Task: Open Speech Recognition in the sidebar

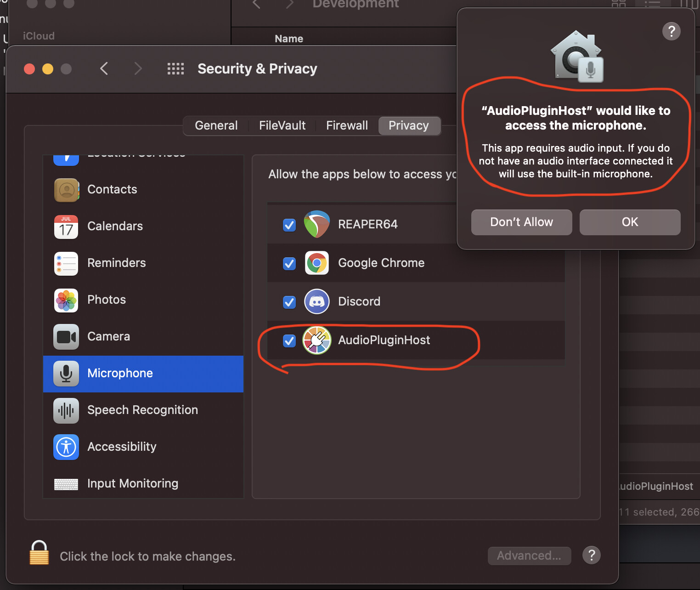Action: pyautogui.click(x=143, y=410)
